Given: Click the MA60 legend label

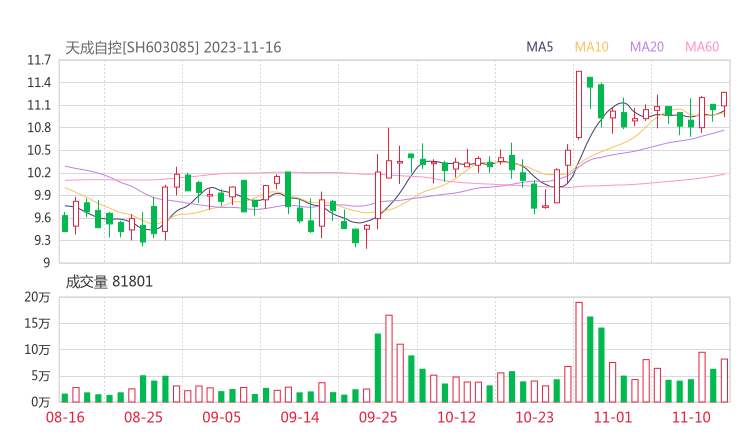Looking at the screenshot, I should (702, 47).
